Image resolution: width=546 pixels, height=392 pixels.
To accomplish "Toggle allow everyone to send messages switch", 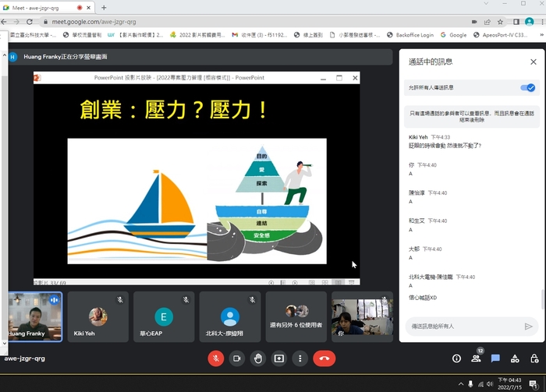I will point(528,87).
